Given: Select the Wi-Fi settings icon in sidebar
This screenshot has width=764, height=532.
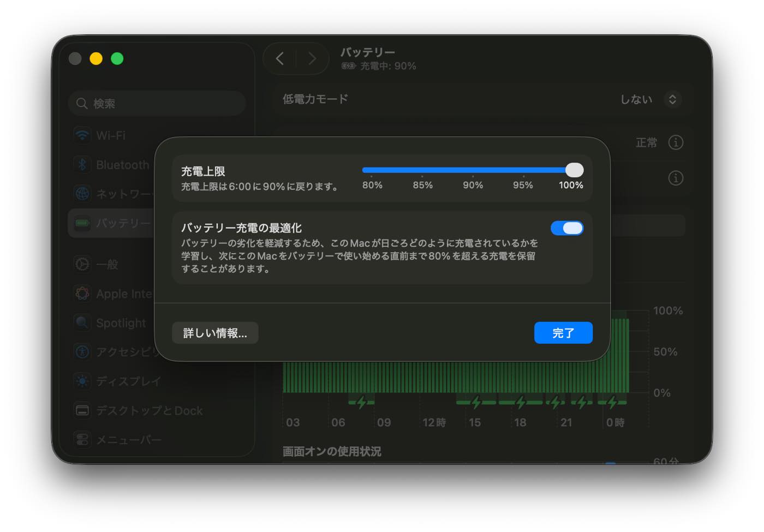Looking at the screenshot, I should click(x=82, y=135).
